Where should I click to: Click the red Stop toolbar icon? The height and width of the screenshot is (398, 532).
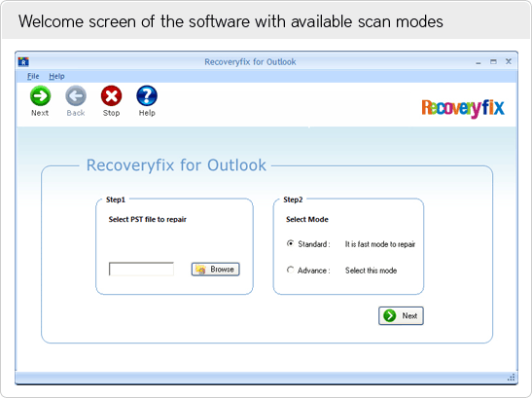click(111, 96)
